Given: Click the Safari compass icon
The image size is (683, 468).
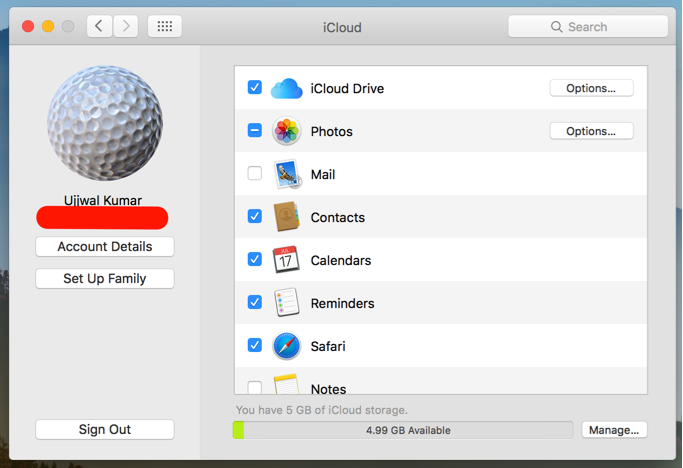Looking at the screenshot, I should point(287,346).
